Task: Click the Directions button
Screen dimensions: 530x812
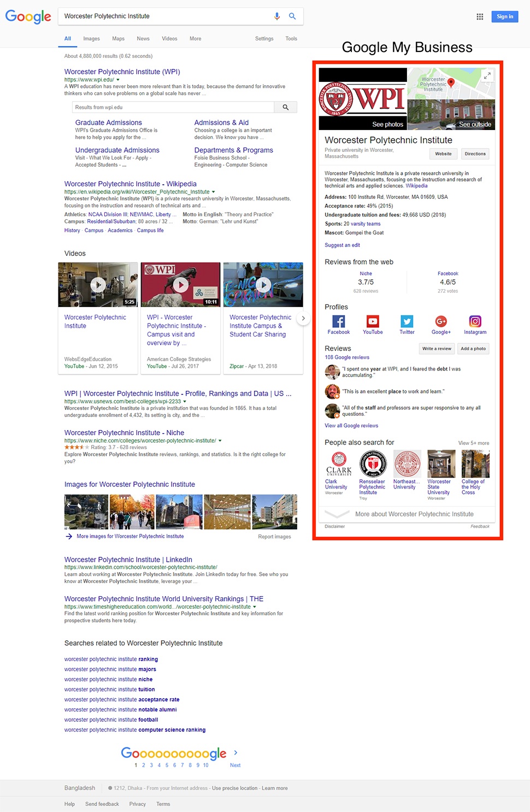Action: (x=475, y=154)
